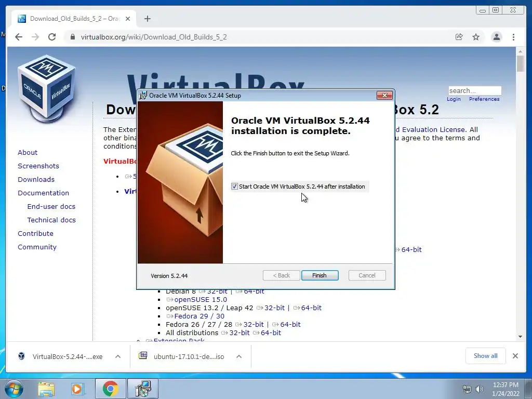This screenshot has width=532, height=399.
Task: Switch to VirtualBox installer taskbar icon
Action: [143, 389]
